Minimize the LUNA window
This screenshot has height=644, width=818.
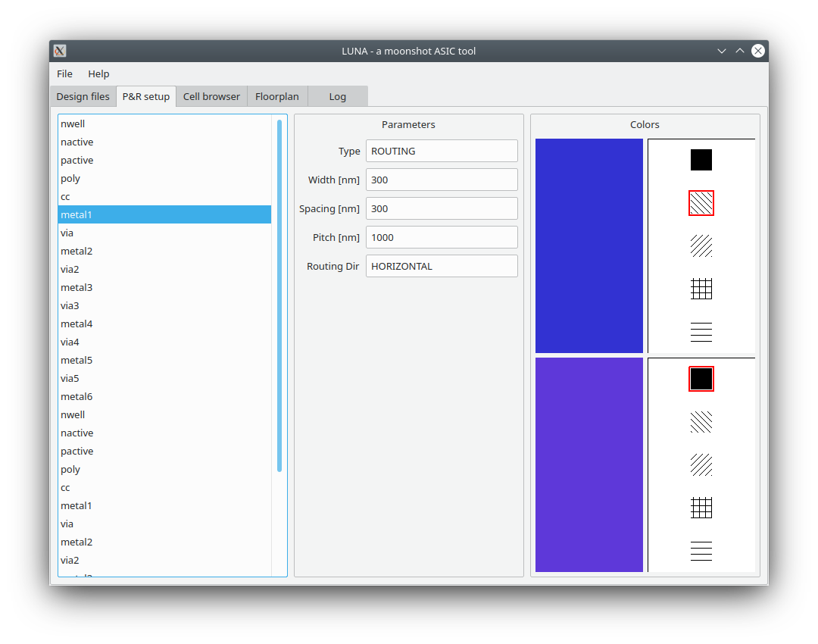click(722, 51)
